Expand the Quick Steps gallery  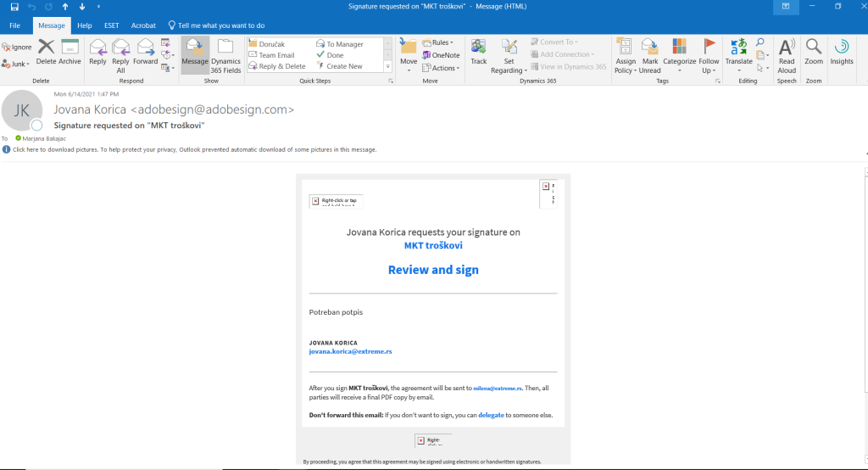388,66
